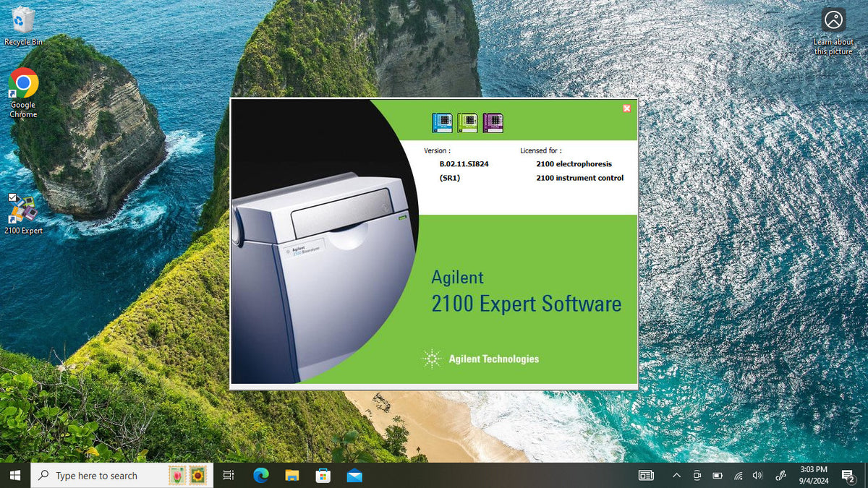Open the speaker volume tray icon
The image size is (868, 488).
757,475
